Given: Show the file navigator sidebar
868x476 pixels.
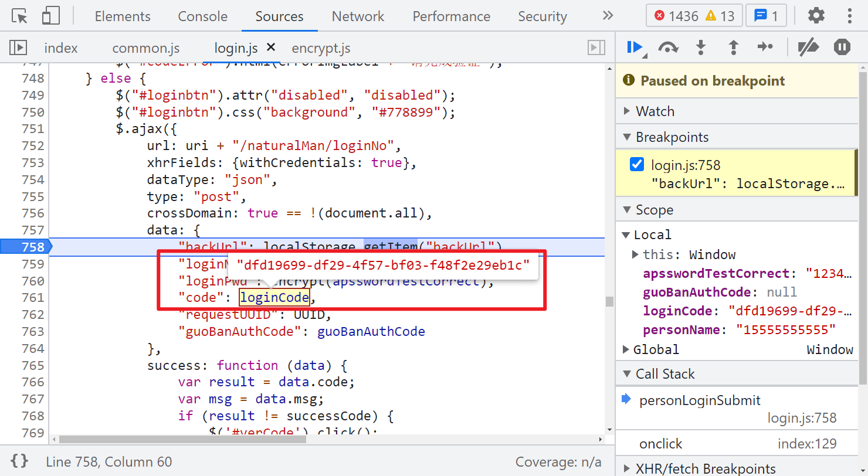Looking at the screenshot, I should pos(19,47).
